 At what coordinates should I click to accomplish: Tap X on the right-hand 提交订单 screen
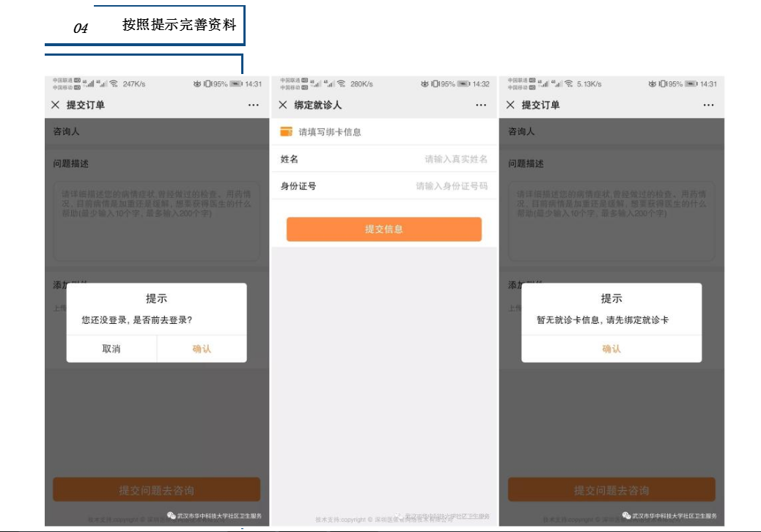pos(511,105)
